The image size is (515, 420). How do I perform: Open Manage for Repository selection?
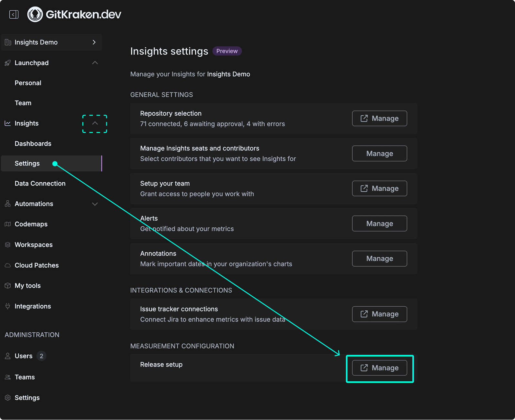click(379, 118)
